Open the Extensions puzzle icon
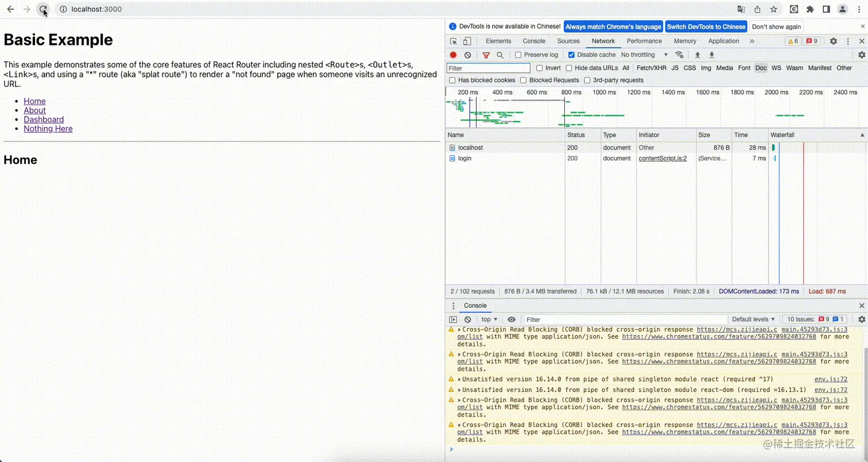This screenshot has width=868, height=462. click(810, 9)
